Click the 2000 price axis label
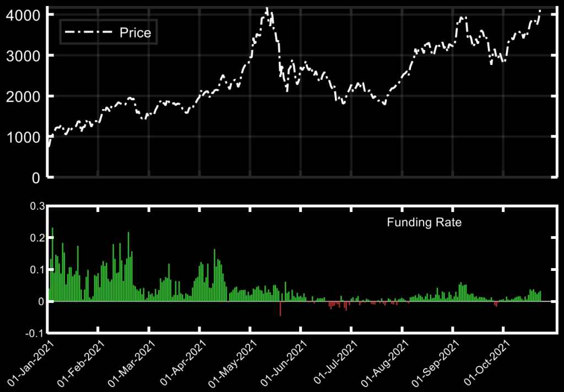 pos(22,96)
